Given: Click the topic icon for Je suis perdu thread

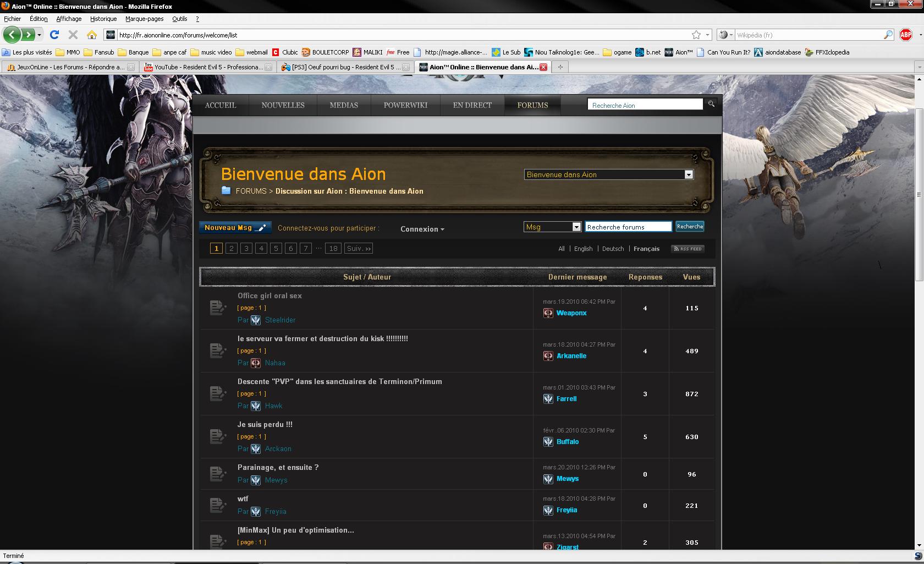Looking at the screenshot, I should click(x=218, y=436).
